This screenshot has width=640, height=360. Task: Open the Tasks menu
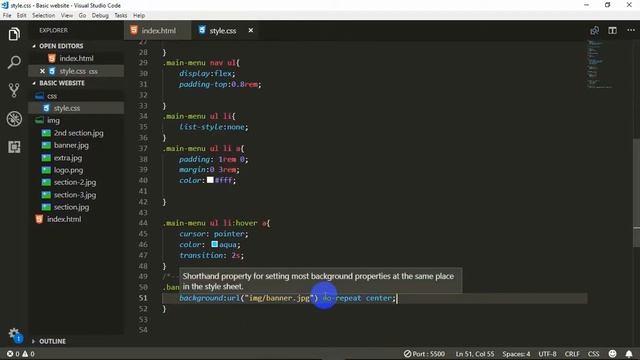(120, 16)
